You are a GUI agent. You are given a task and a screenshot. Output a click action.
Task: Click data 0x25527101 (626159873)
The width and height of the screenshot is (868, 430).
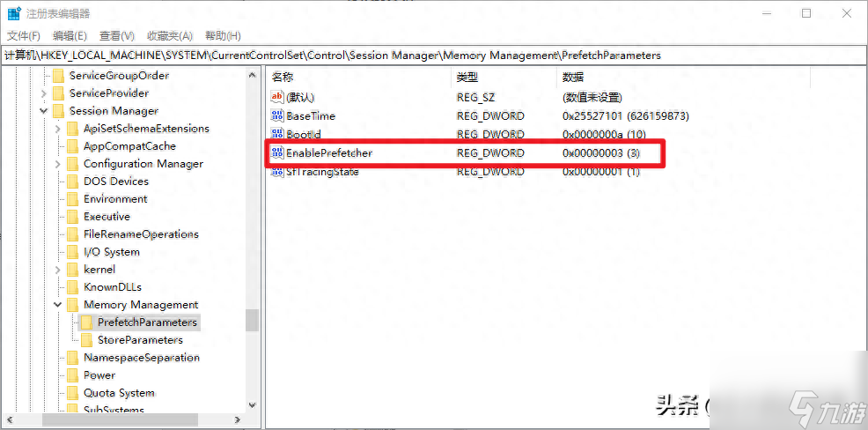(626, 115)
